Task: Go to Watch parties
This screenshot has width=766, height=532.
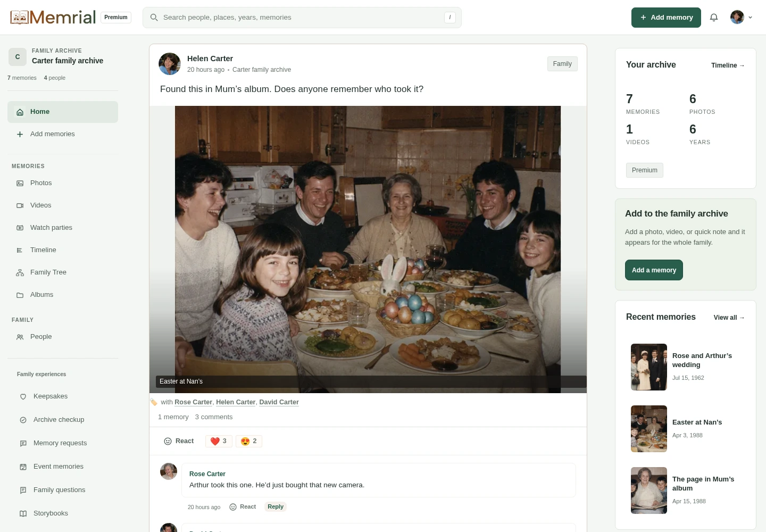Action: click(63, 228)
